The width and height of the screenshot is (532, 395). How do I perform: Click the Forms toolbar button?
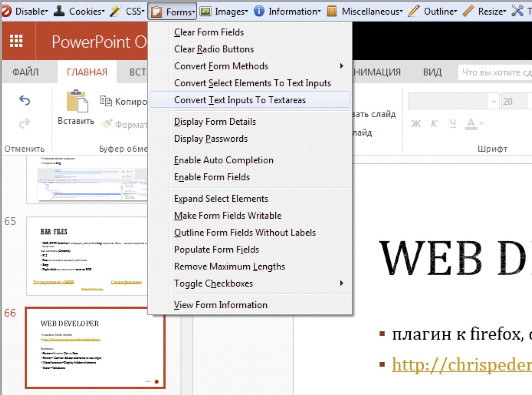click(x=172, y=12)
